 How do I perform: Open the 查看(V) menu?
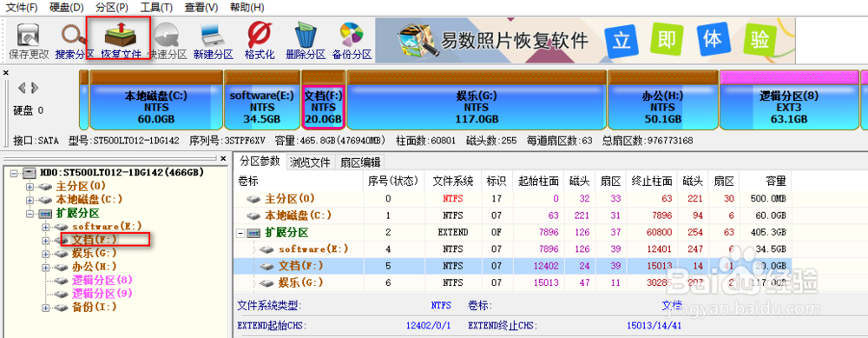tap(201, 8)
